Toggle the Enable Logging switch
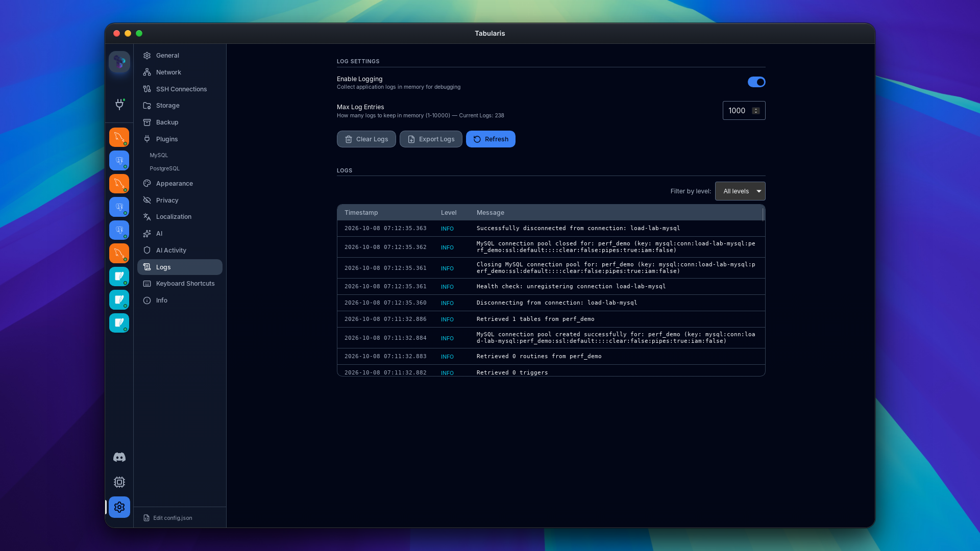 (756, 82)
